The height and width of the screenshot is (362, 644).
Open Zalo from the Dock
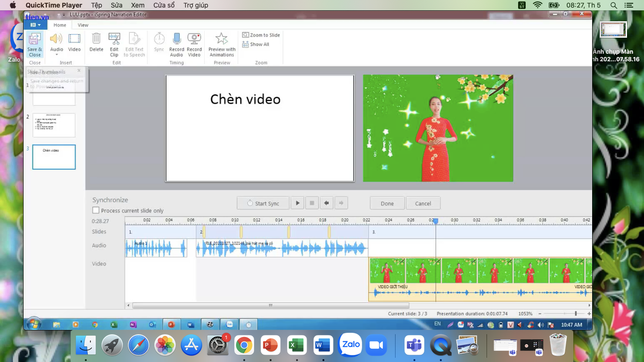350,345
